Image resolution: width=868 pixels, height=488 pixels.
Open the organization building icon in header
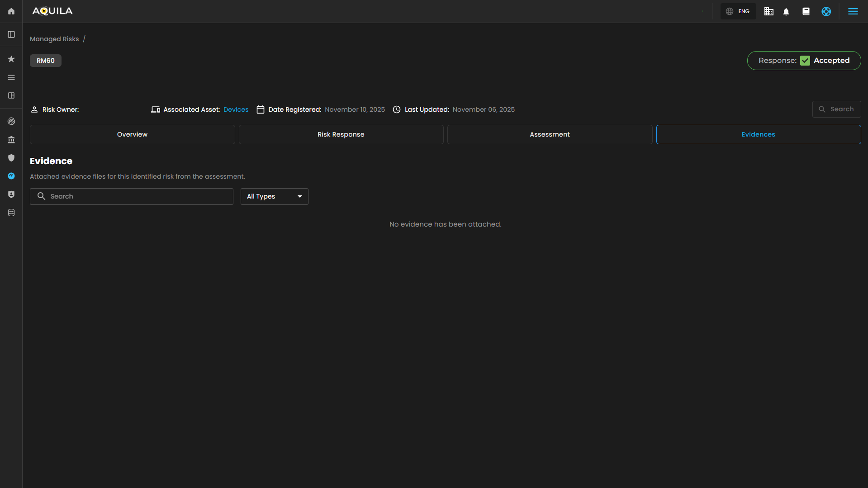[x=768, y=12]
